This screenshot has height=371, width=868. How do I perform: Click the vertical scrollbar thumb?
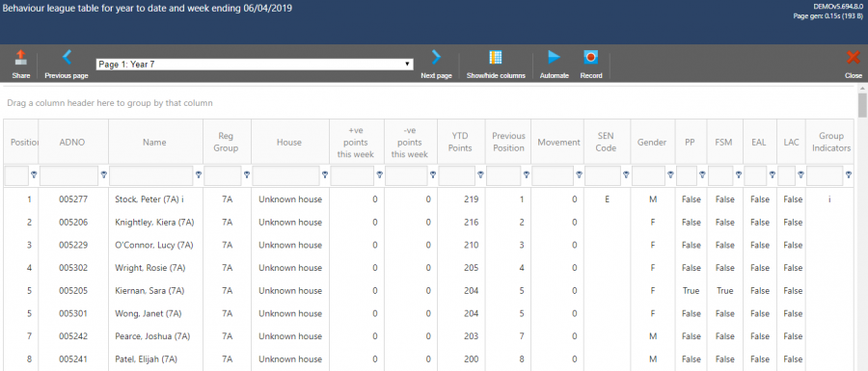click(x=862, y=105)
